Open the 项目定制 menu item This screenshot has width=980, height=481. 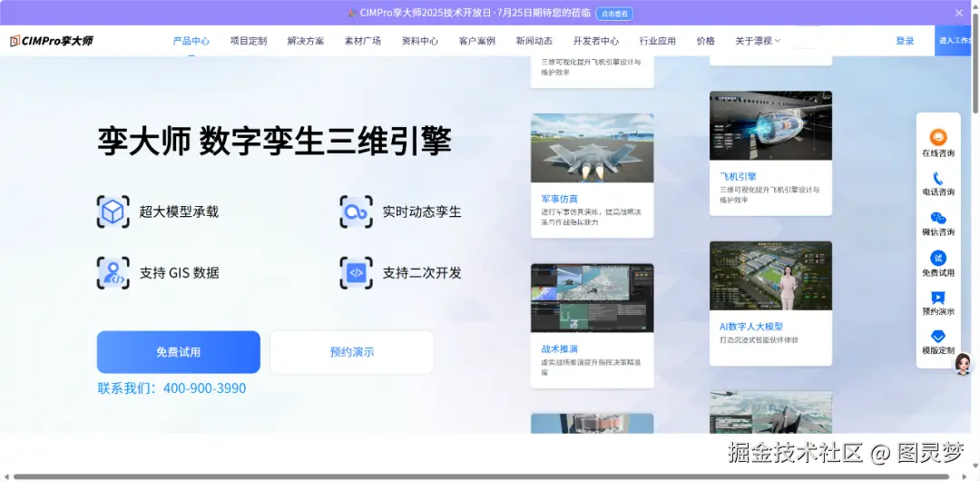click(x=248, y=41)
